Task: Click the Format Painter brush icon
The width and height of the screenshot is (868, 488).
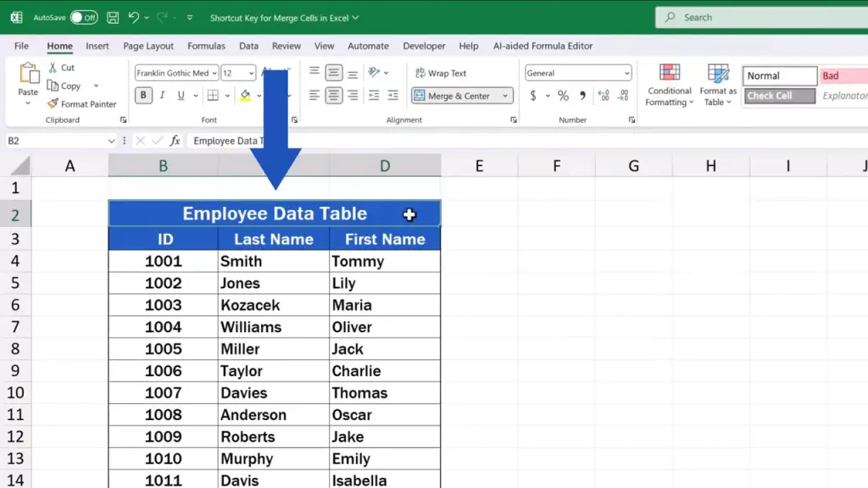Action: [x=53, y=104]
